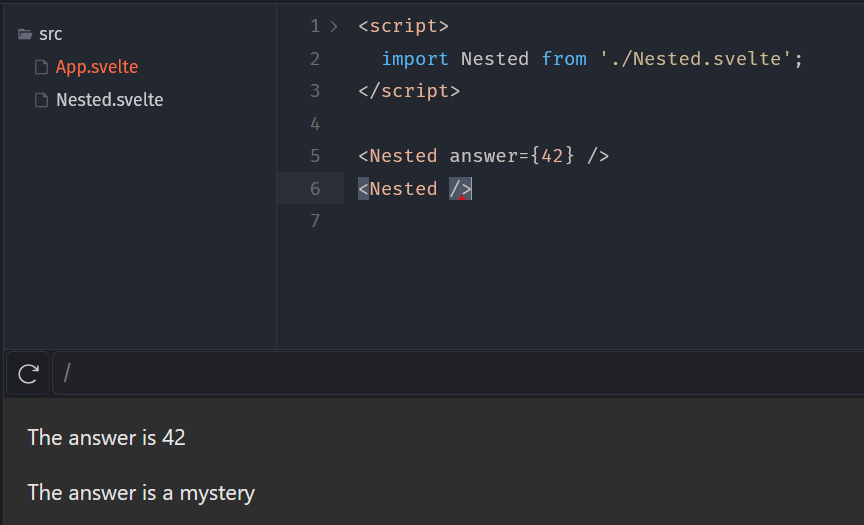Click the closing </script> tag
The image size is (864, 525).
point(409,91)
